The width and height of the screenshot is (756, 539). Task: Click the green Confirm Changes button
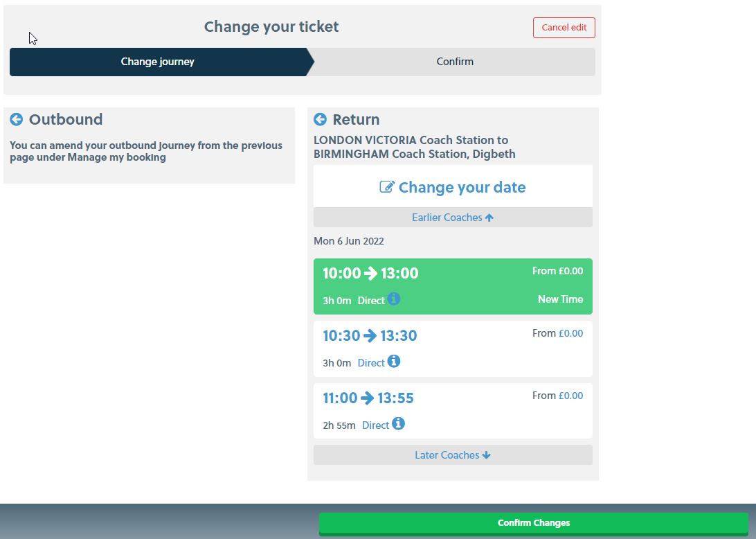[x=534, y=524]
